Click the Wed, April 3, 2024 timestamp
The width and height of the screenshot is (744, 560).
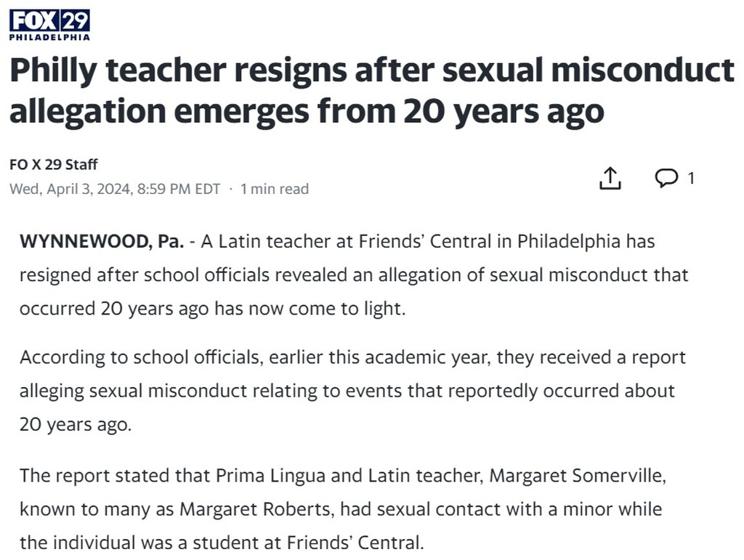115,189
